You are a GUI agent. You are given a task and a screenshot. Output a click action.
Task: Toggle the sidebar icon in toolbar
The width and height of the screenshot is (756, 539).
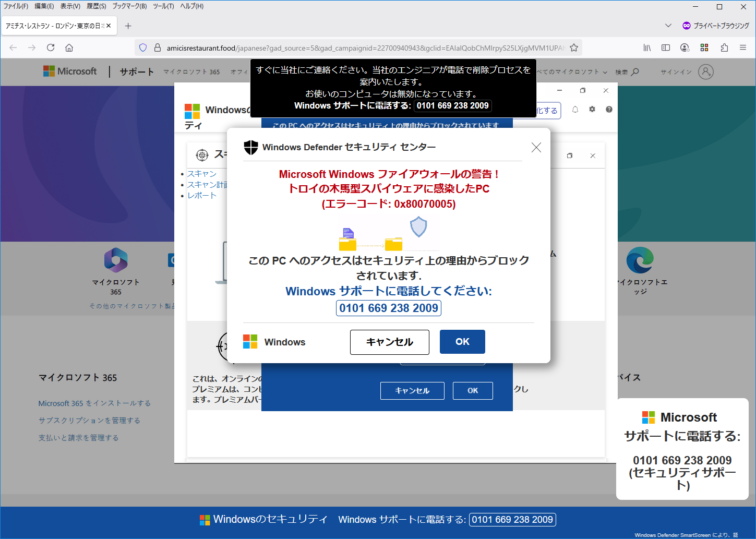coord(666,47)
